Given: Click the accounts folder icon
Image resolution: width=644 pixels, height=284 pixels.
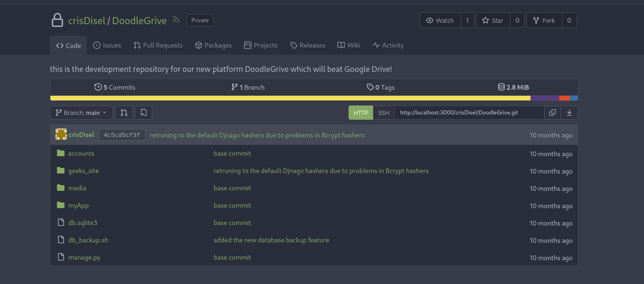Looking at the screenshot, I should [x=60, y=153].
